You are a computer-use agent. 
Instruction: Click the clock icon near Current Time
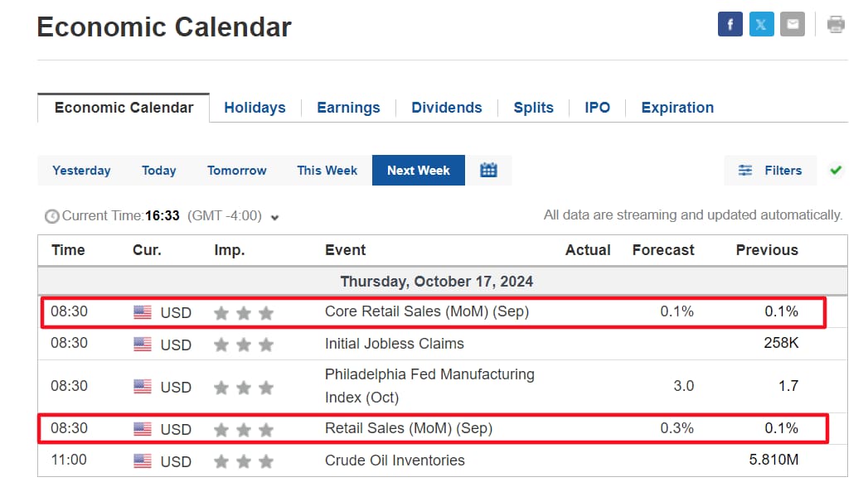tap(52, 216)
